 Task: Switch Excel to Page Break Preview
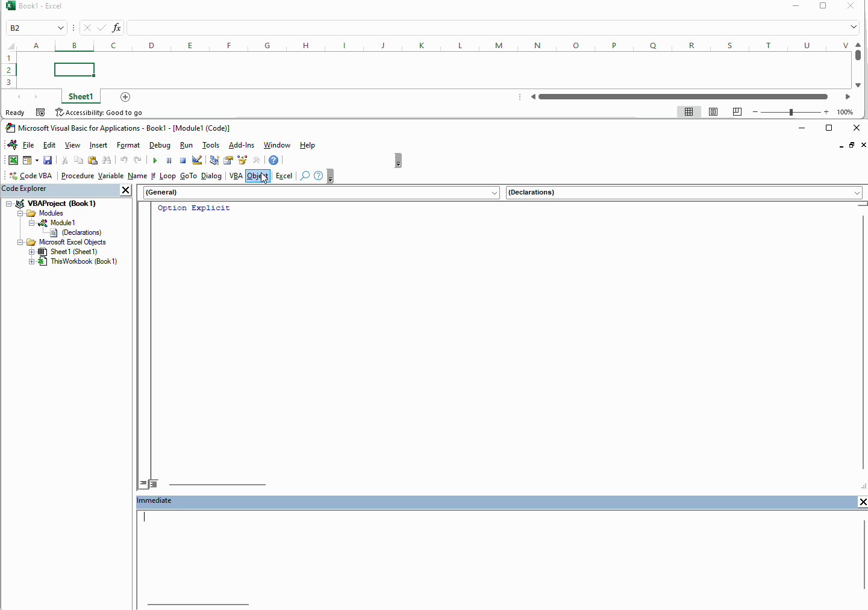coord(737,112)
